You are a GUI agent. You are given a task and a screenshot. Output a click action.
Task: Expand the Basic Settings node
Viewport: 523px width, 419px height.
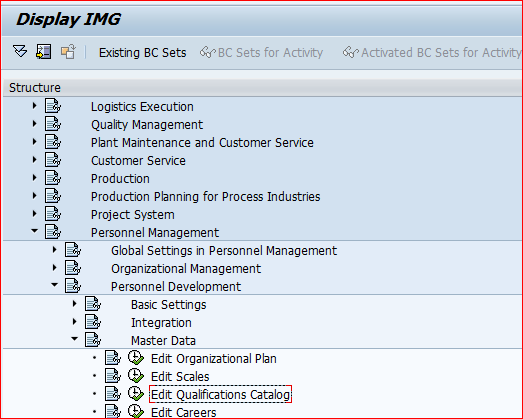[74, 304]
